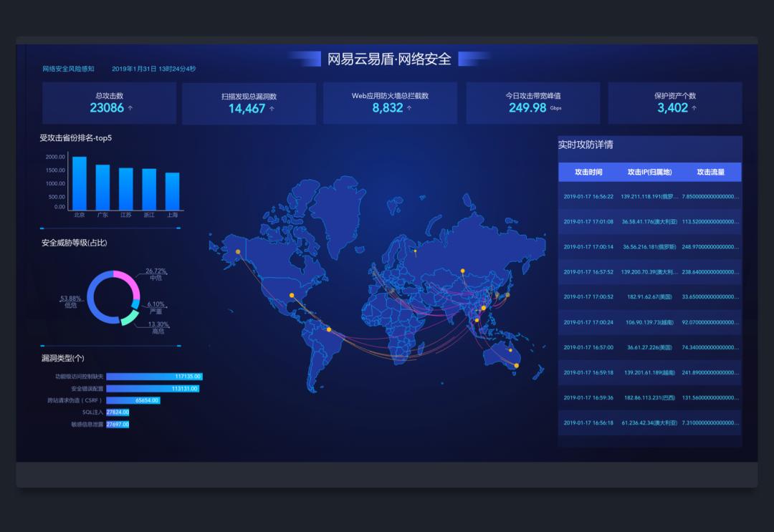This screenshot has height=532, width=774.
Task: Click the United States attack marker
Action: click(292, 295)
